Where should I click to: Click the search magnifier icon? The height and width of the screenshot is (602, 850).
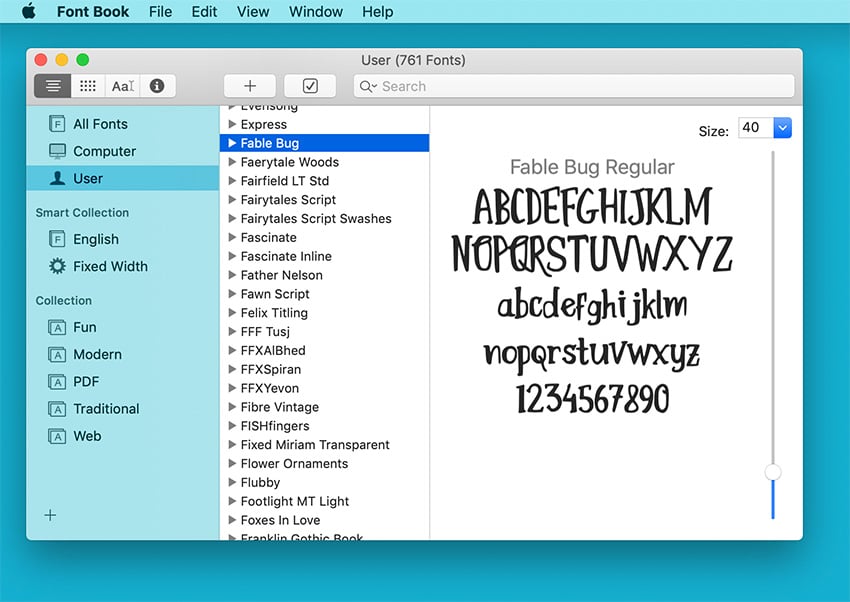click(368, 86)
